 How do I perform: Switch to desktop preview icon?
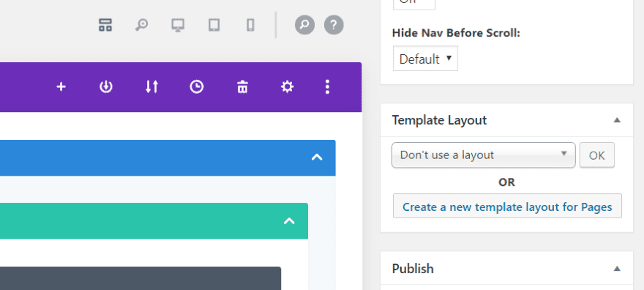[177, 25]
